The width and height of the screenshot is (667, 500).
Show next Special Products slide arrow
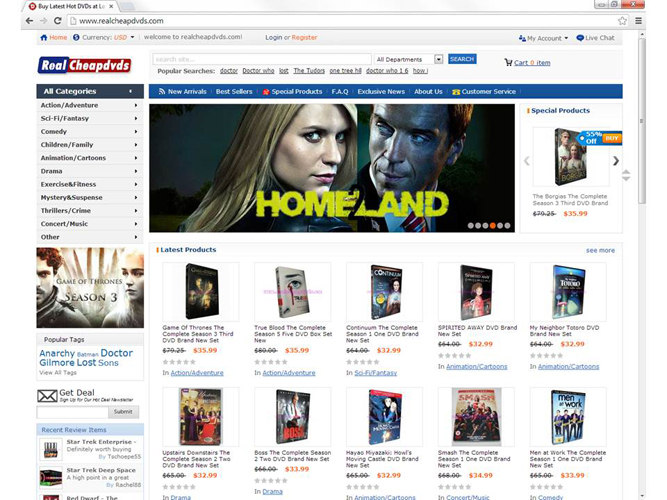[616, 161]
